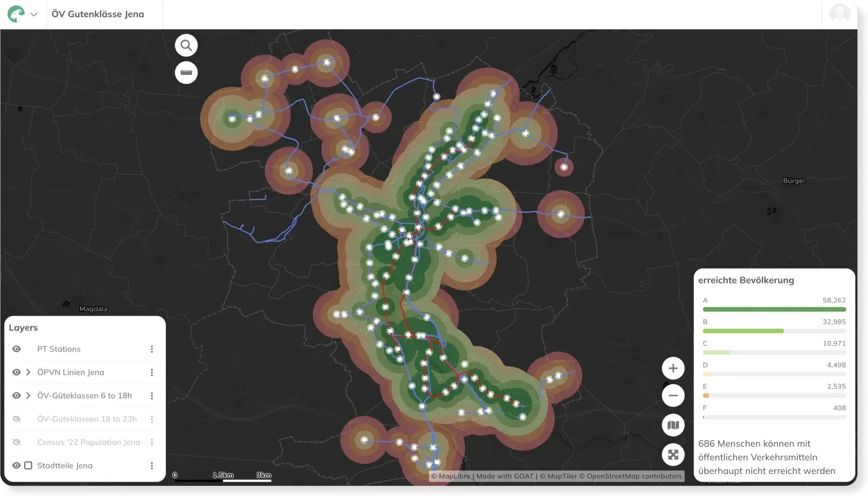
Task: Select ÖV-Güteklassen 6 to 18h layer name
Action: (85, 395)
